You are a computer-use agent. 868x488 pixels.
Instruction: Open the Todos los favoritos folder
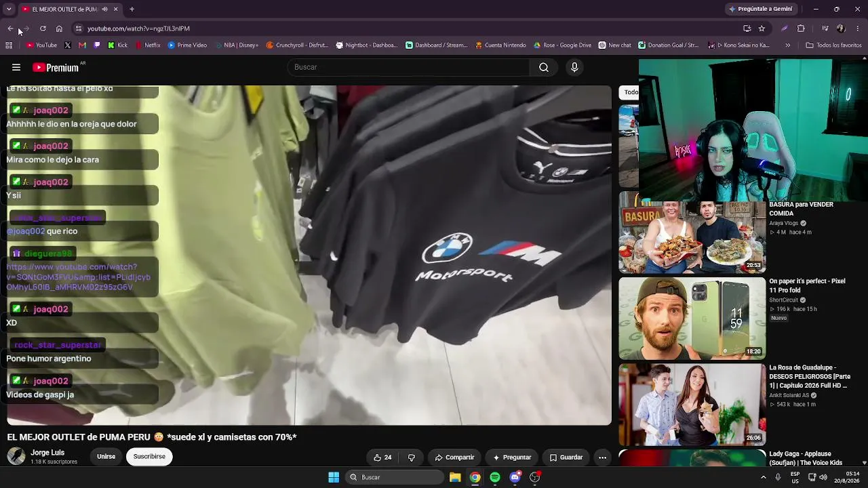[x=833, y=45]
